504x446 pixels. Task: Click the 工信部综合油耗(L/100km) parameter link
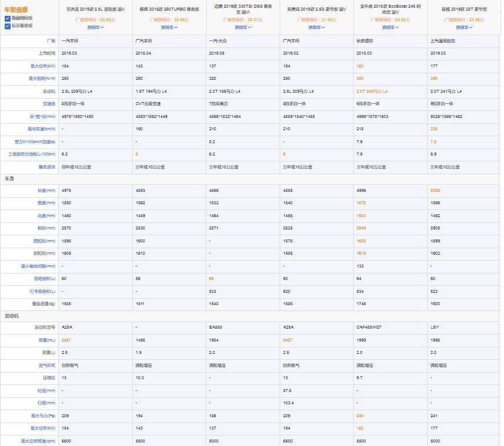tap(32, 154)
